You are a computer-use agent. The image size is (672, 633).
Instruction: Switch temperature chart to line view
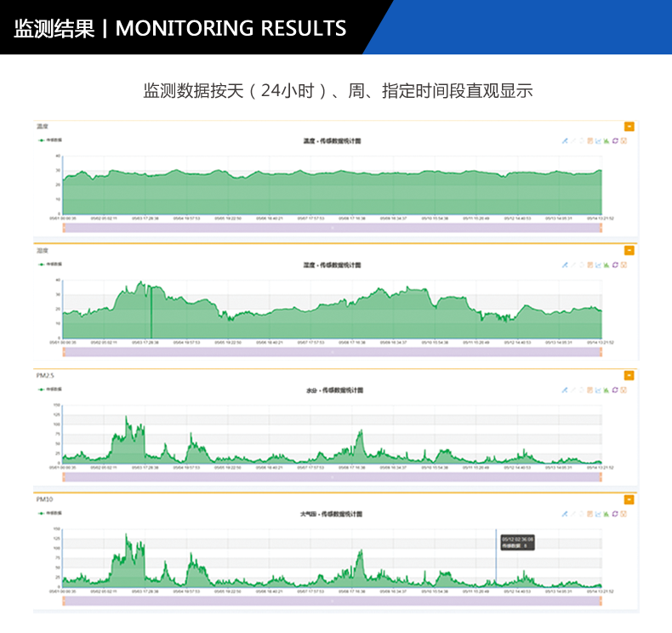click(598, 141)
